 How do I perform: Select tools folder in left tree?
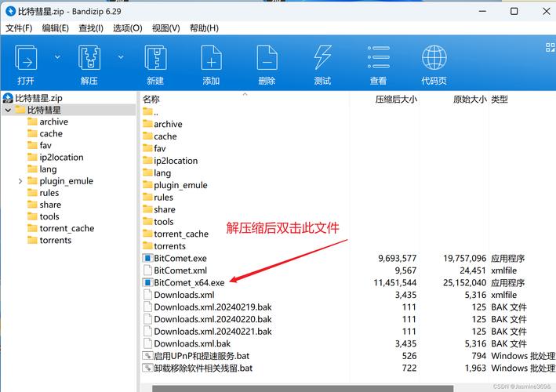[x=49, y=216]
